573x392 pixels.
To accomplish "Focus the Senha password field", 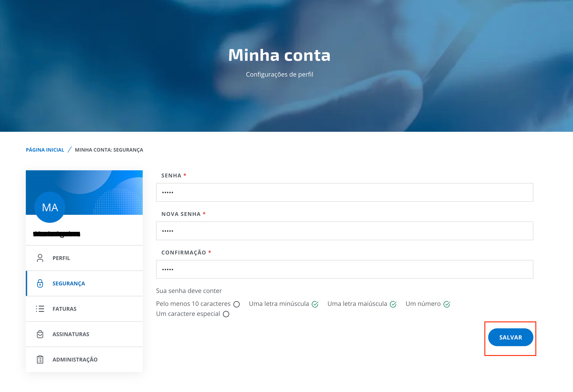I will pyautogui.click(x=345, y=192).
